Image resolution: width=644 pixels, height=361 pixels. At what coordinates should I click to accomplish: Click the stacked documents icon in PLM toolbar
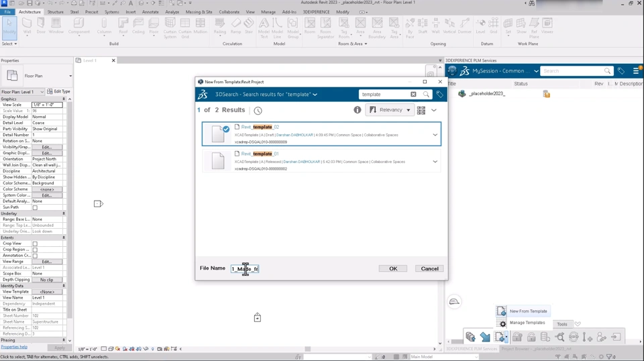pyautogui.click(x=470, y=337)
